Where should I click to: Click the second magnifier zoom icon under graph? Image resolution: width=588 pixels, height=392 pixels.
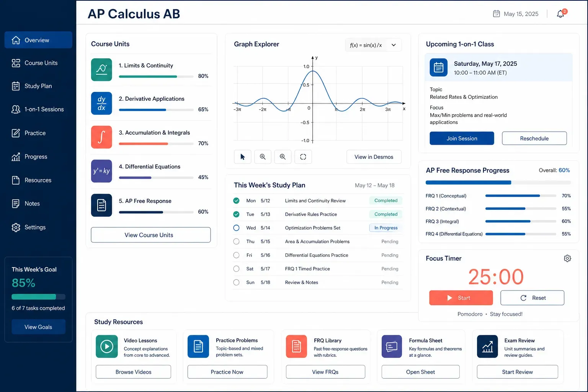pos(283,157)
